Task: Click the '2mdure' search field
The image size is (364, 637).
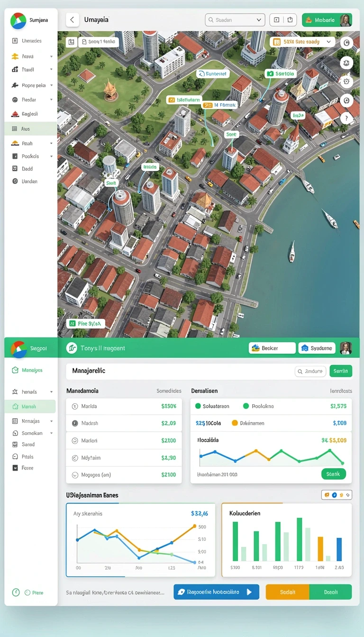Action: point(310,372)
